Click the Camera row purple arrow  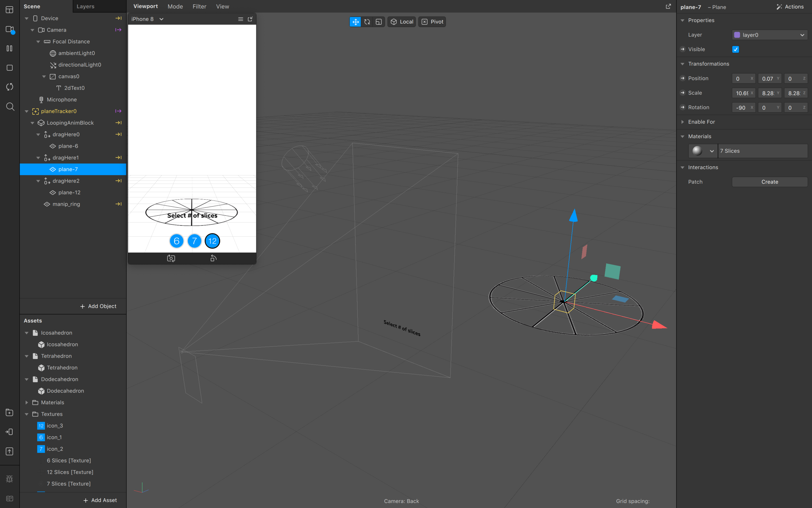tap(119, 30)
